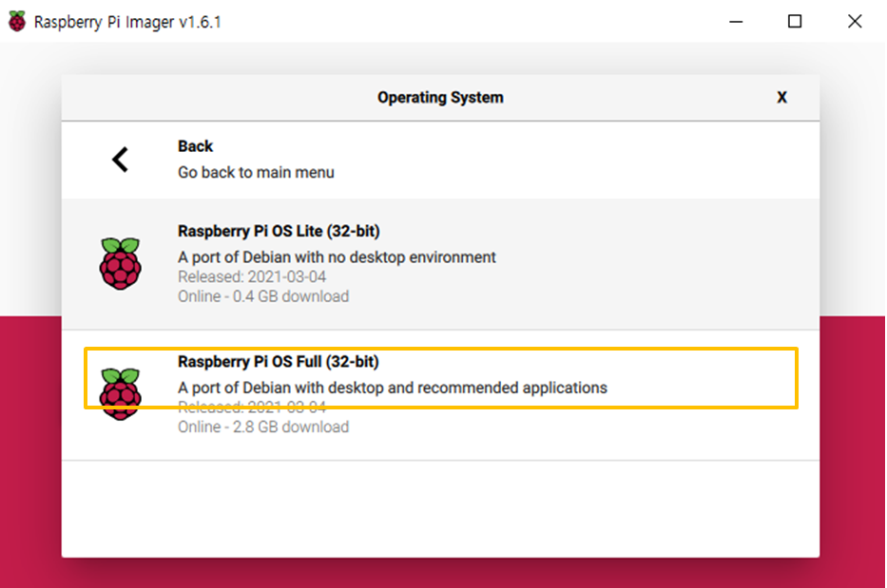Click 'Online - 2.8 GB download' text

[x=263, y=427]
